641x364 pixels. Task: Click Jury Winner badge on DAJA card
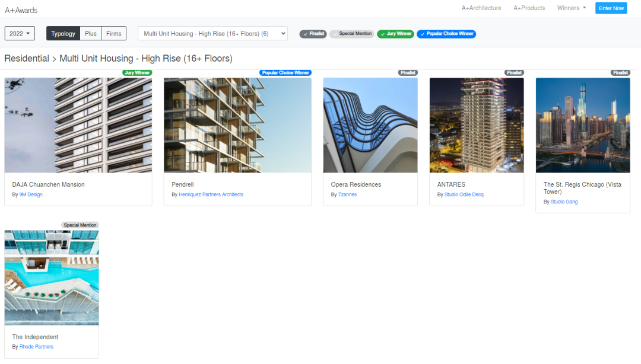[x=137, y=73]
